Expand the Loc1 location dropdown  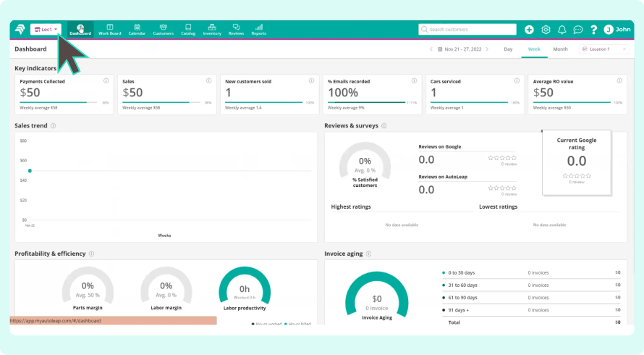(46, 30)
